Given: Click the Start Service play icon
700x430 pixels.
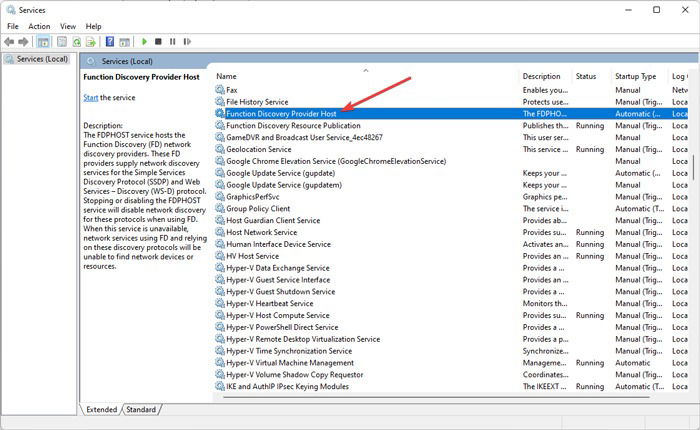Looking at the screenshot, I should tap(144, 42).
